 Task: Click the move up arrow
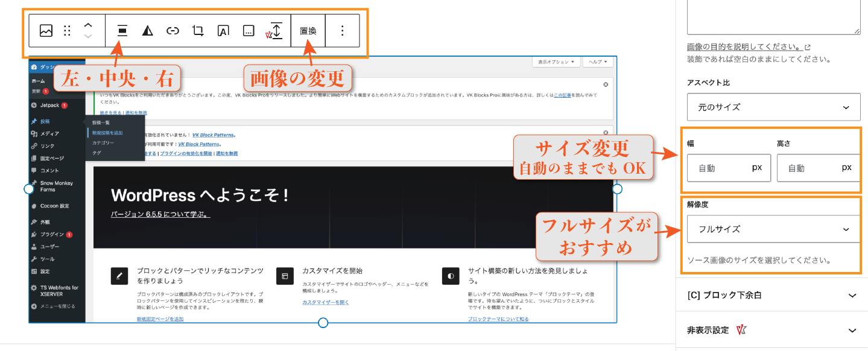point(88,25)
